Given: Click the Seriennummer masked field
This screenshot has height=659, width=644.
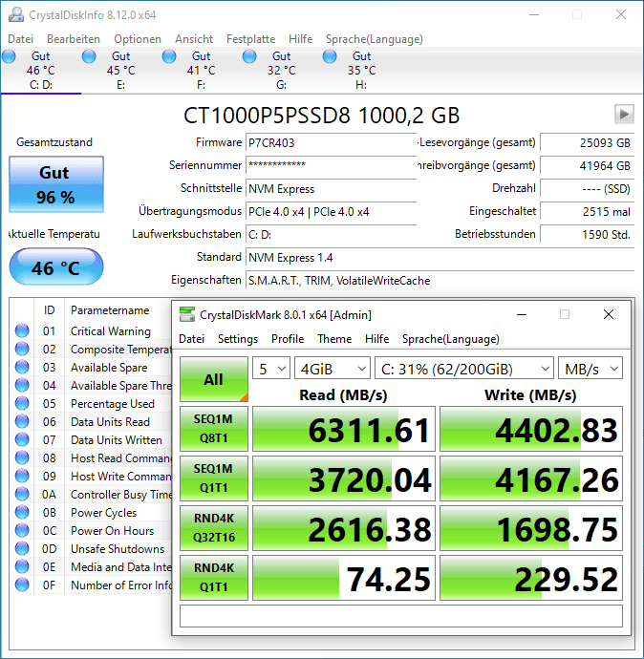Looking at the screenshot, I should click(x=331, y=165).
